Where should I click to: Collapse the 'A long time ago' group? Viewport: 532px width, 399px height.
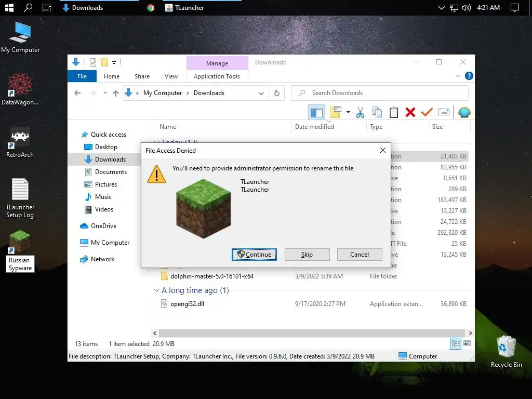coord(156,290)
